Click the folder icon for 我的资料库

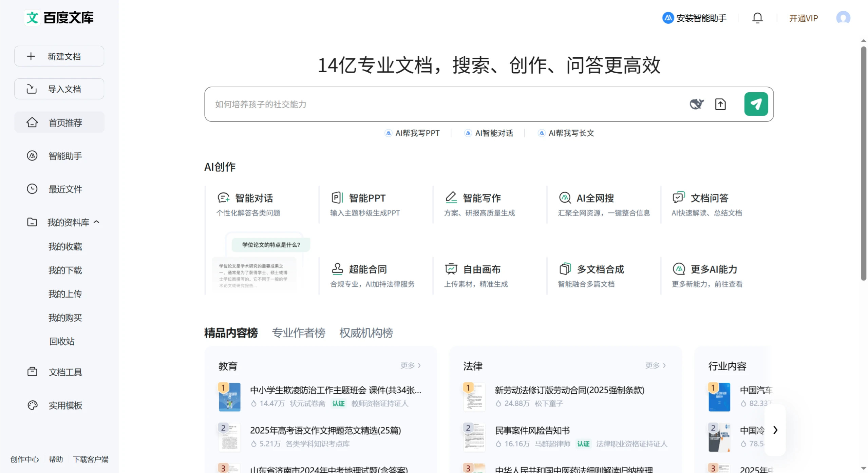32,222
